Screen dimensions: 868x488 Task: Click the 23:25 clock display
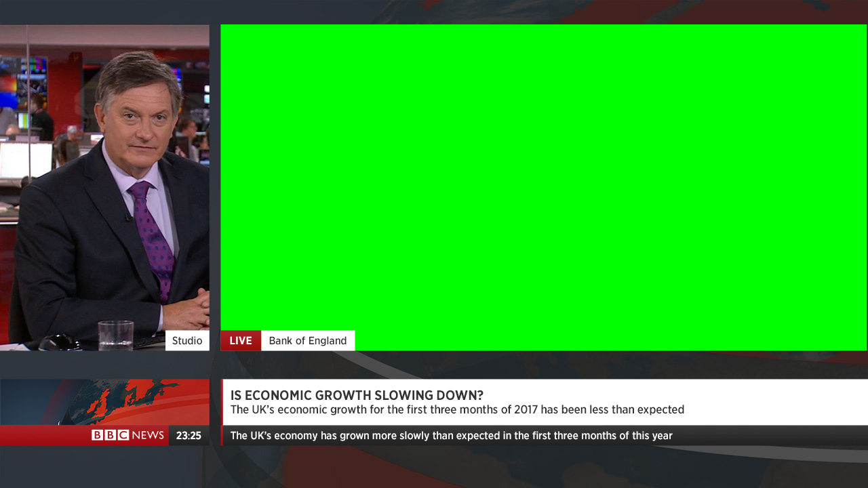coord(189,436)
